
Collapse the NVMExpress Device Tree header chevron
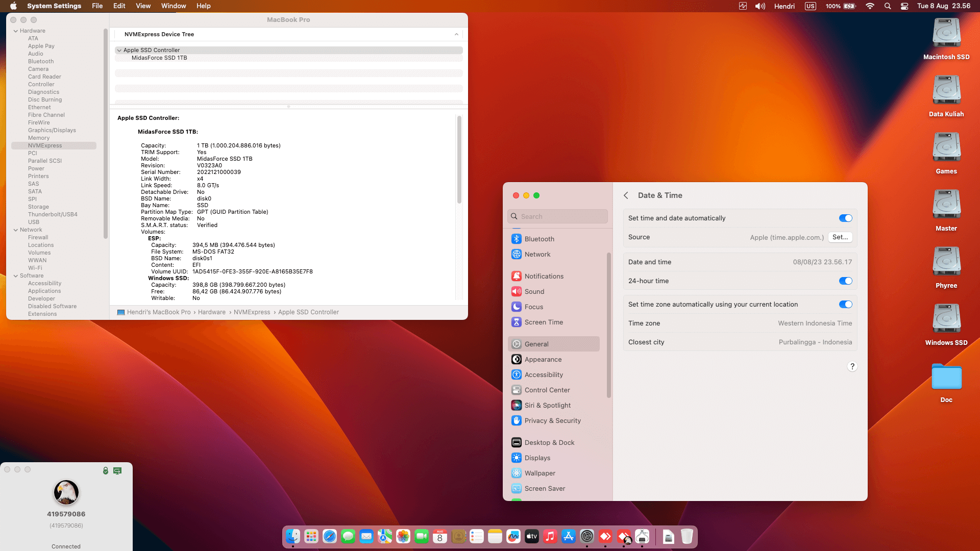click(x=456, y=34)
